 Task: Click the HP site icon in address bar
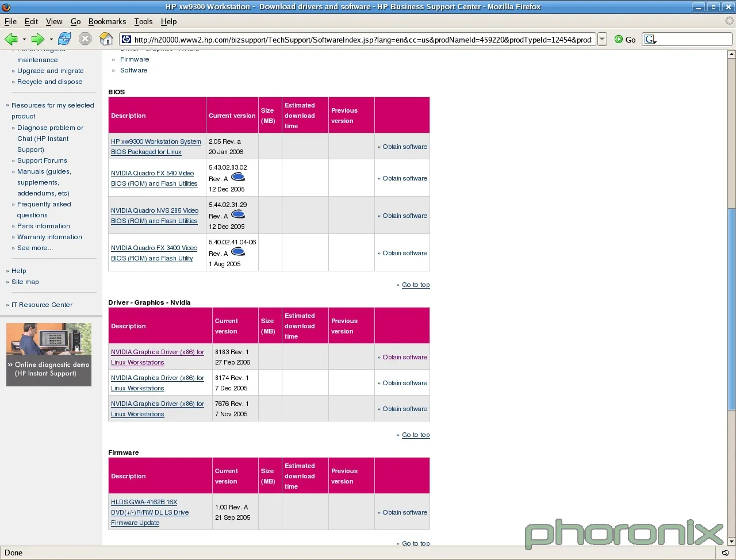tap(126, 39)
